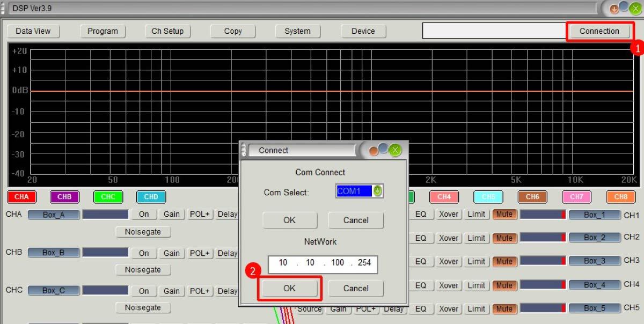Screen dimensions: 644x324
Task: Select the red CHA channel tab
Action: (x=21, y=197)
